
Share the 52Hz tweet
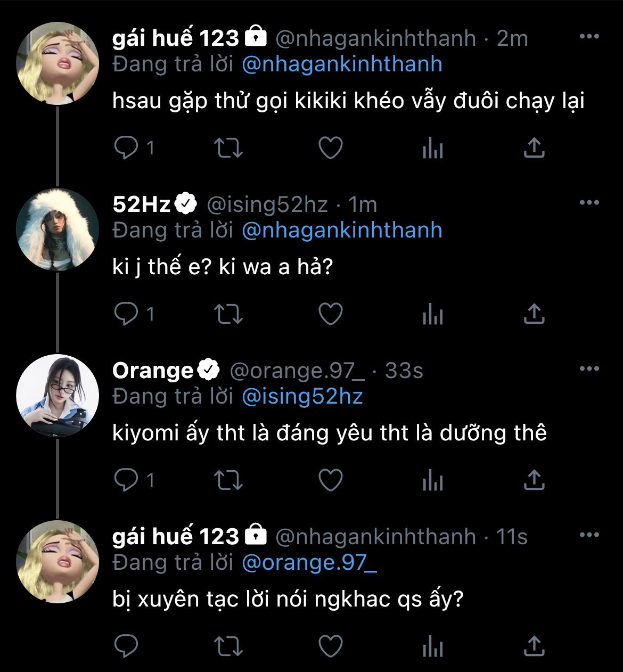coord(534,314)
